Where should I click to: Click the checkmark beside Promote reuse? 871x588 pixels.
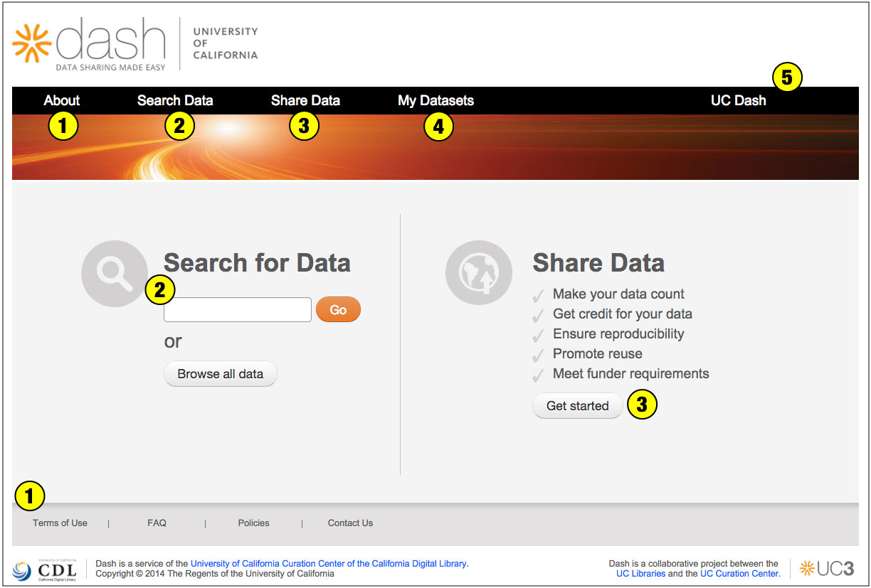pos(539,354)
